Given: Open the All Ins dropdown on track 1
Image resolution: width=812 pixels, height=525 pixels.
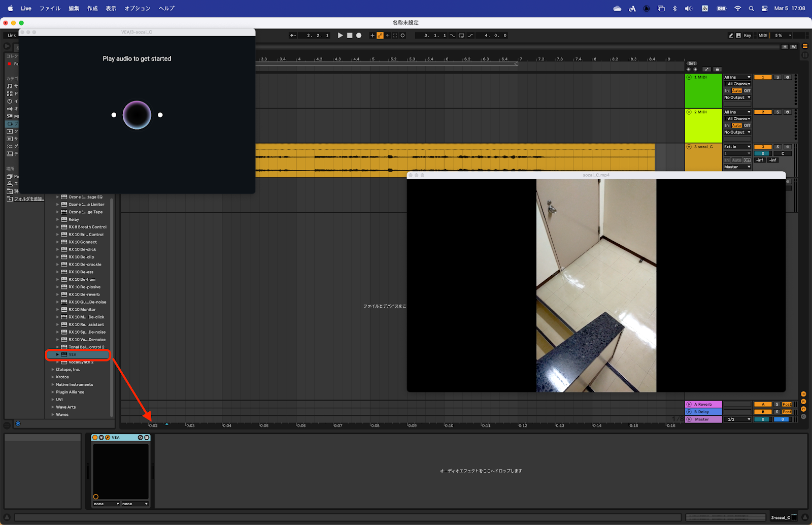Looking at the screenshot, I should (737, 77).
